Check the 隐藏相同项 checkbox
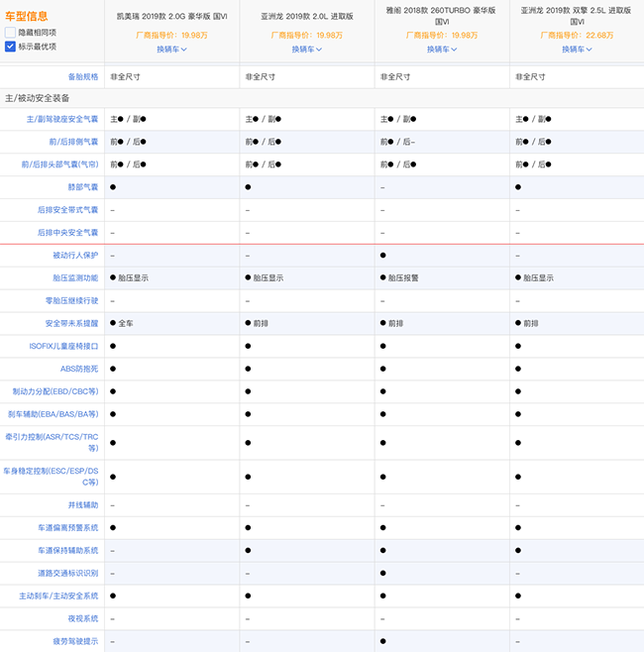The width and height of the screenshot is (644, 652). (x=10, y=33)
